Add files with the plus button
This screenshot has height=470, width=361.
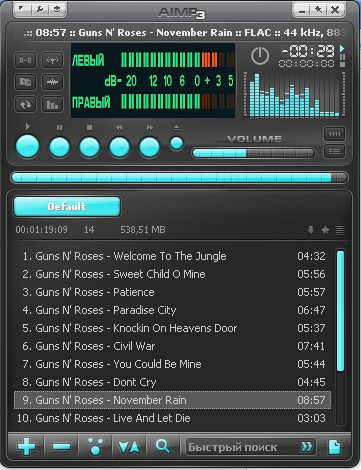tap(27, 447)
